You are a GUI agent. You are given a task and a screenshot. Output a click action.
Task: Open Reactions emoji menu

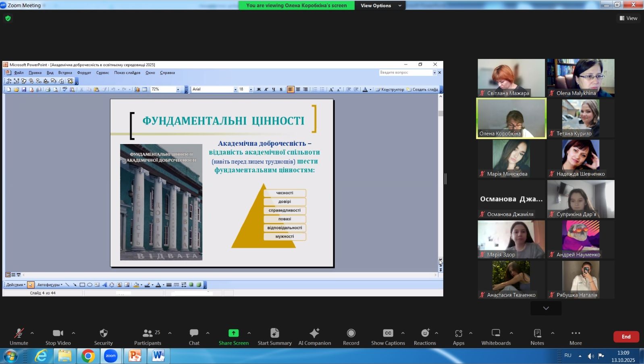point(425,336)
